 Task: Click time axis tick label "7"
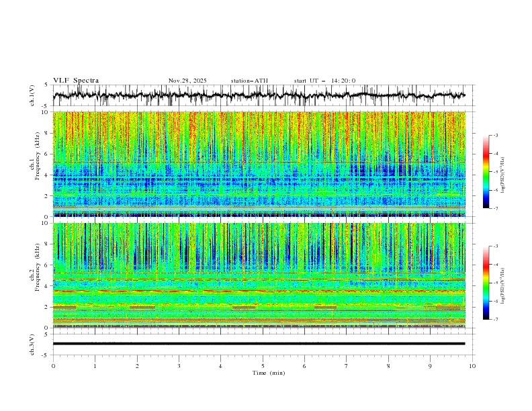[x=347, y=366]
